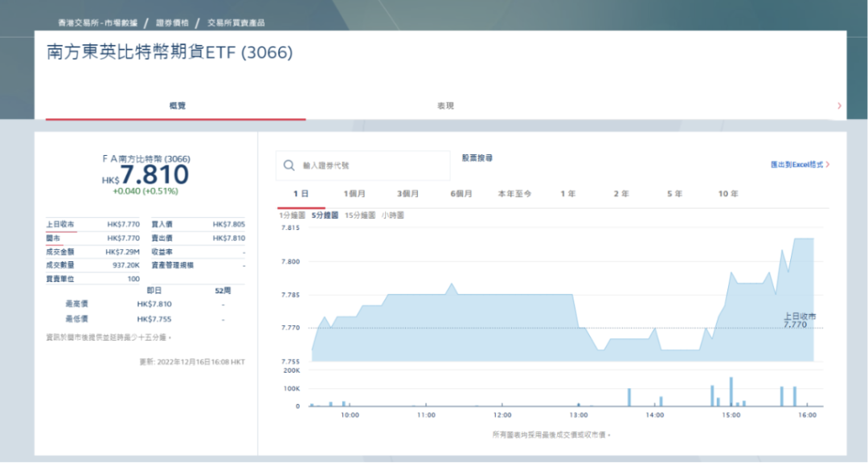Switch to the 表現 tab

(x=445, y=105)
